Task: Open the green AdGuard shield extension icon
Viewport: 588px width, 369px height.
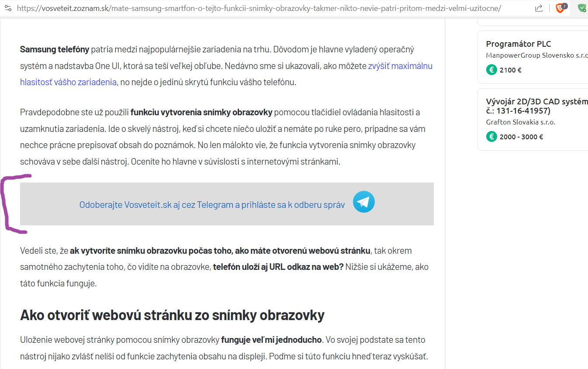Action: tap(581, 8)
